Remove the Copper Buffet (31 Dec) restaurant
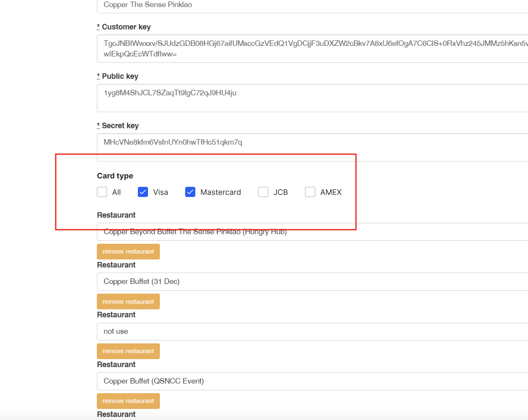This screenshot has height=420, width=528. (128, 301)
